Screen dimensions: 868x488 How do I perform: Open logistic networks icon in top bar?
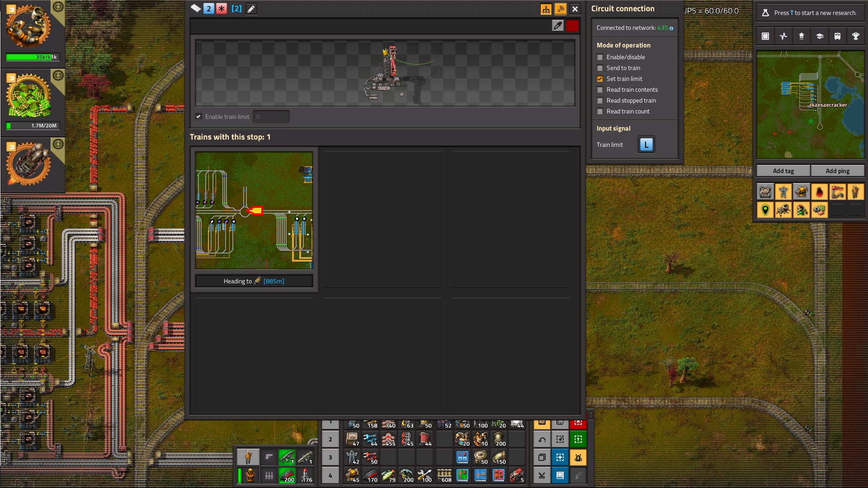tap(802, 36)
